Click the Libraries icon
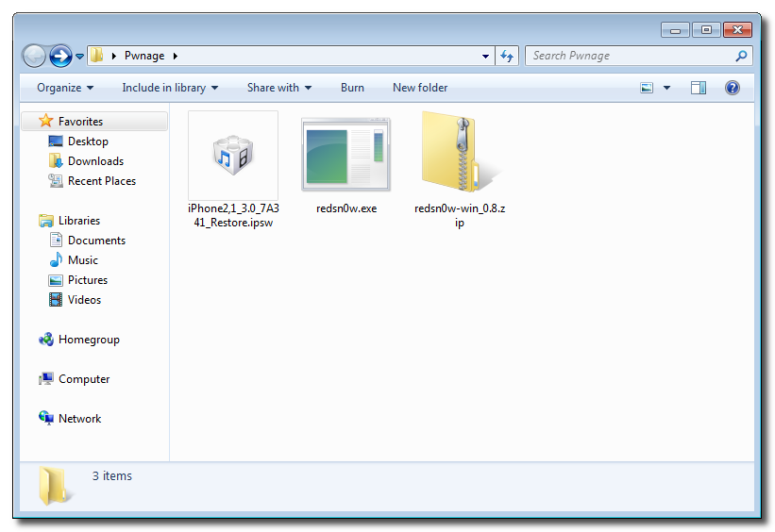Screen dimensions: 775x532 point(46,221)
